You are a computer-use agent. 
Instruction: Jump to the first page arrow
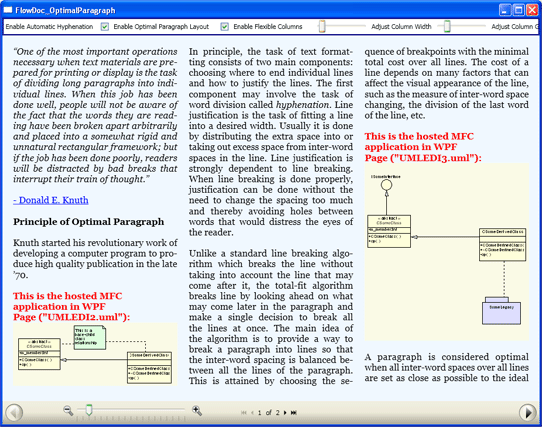[x=244, y=412]
